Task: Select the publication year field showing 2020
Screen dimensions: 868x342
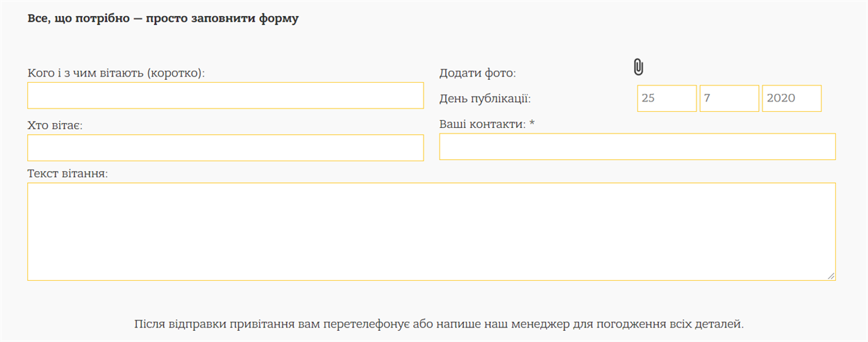Action: point(792,98)
